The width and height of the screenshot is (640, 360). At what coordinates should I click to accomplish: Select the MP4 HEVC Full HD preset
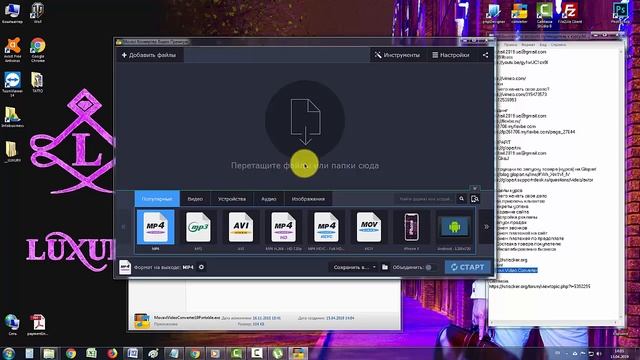pos(326,230)
